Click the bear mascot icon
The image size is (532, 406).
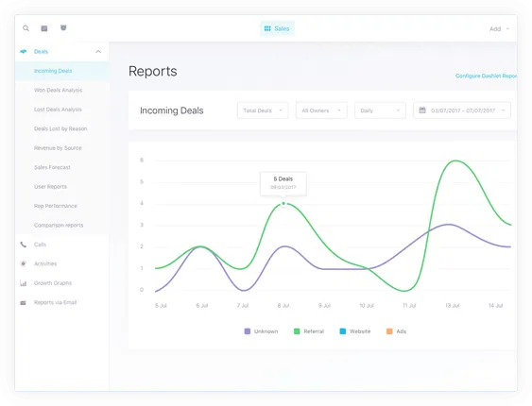click(63, 27)
